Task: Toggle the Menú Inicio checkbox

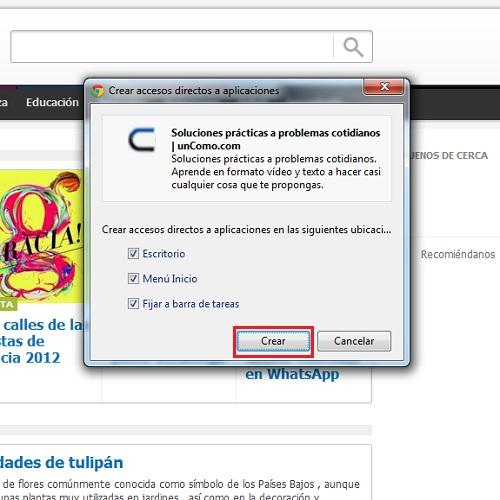Action: click(133, 279)
